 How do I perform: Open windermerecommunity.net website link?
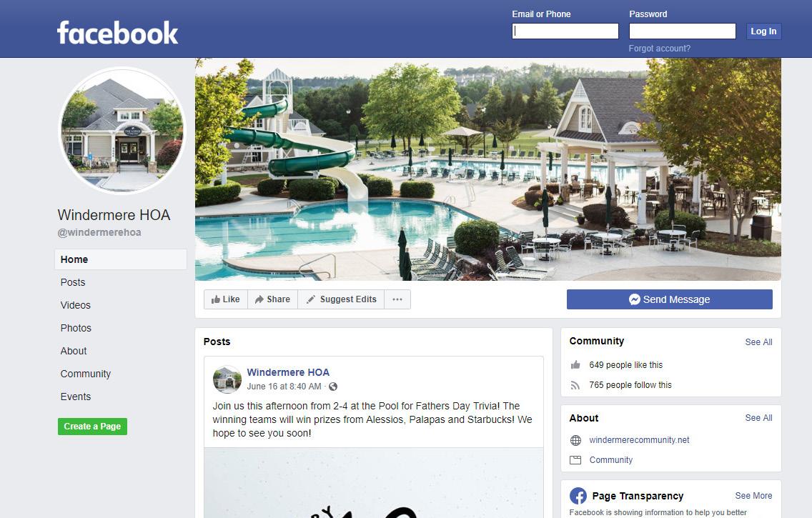tap(639, 440)
